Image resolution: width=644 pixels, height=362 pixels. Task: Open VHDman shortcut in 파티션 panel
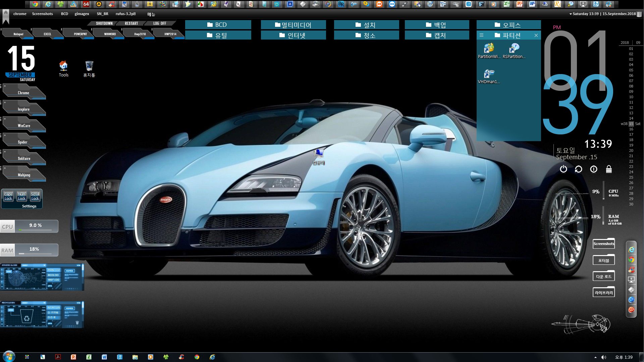489,76
